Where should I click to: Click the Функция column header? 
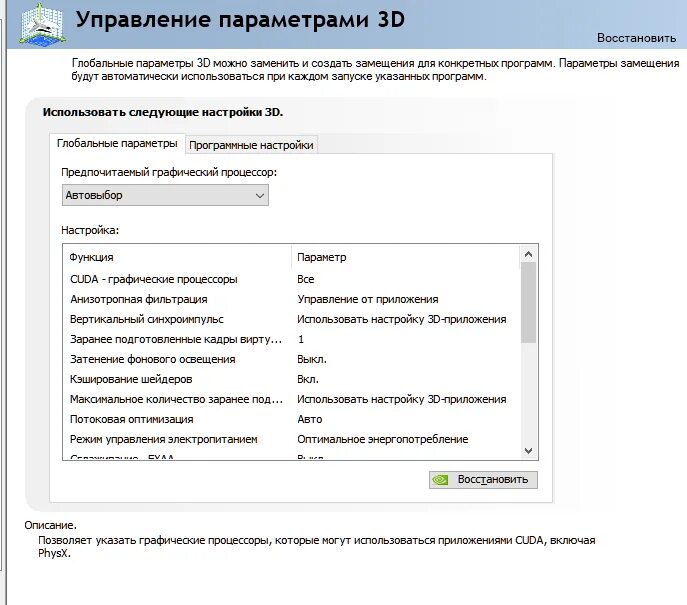click(91, 257)
